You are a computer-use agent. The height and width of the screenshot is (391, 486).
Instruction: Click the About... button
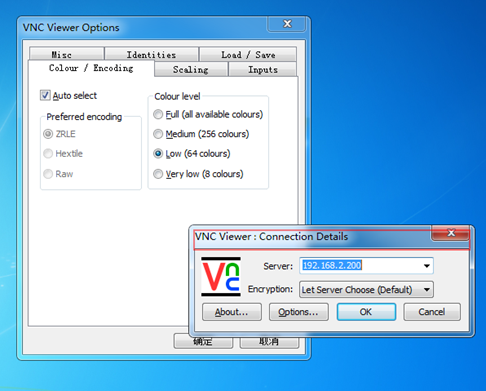232,312
